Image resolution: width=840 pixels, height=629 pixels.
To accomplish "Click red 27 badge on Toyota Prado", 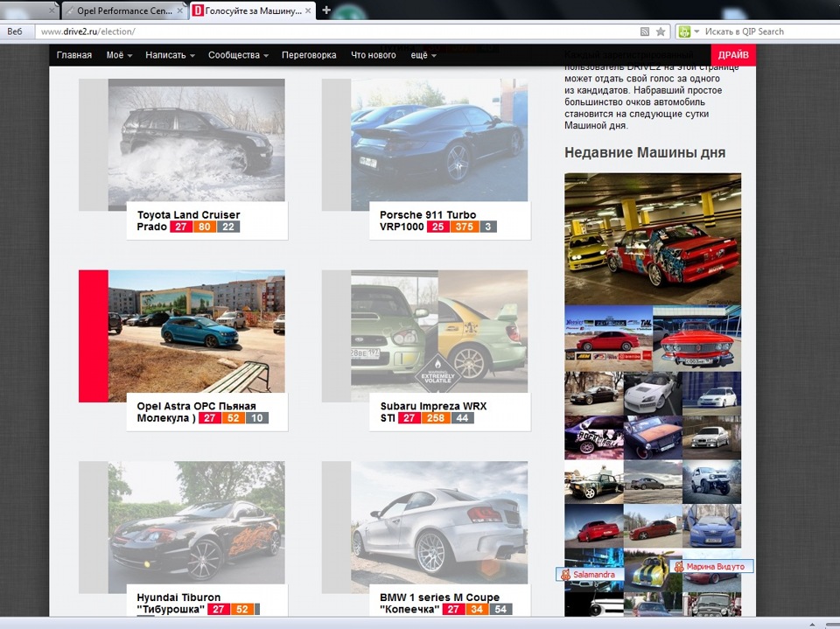I will pos(181,227).
